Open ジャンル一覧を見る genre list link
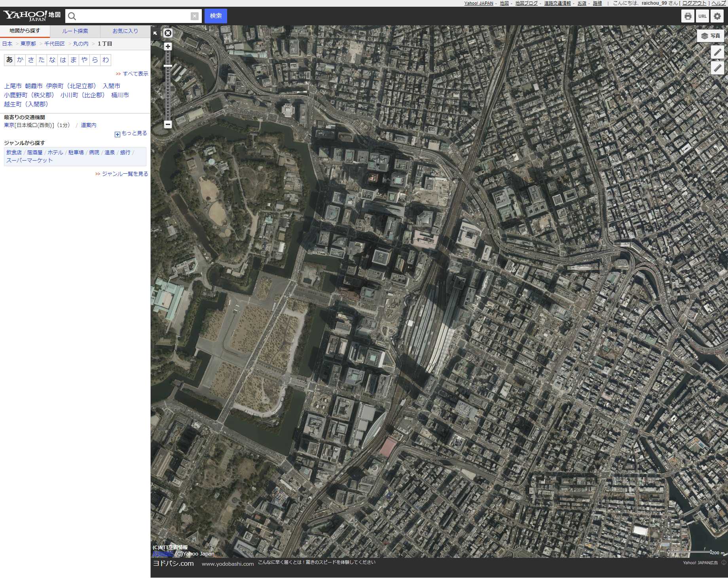 pyautogui.click(x=125, y=174)
